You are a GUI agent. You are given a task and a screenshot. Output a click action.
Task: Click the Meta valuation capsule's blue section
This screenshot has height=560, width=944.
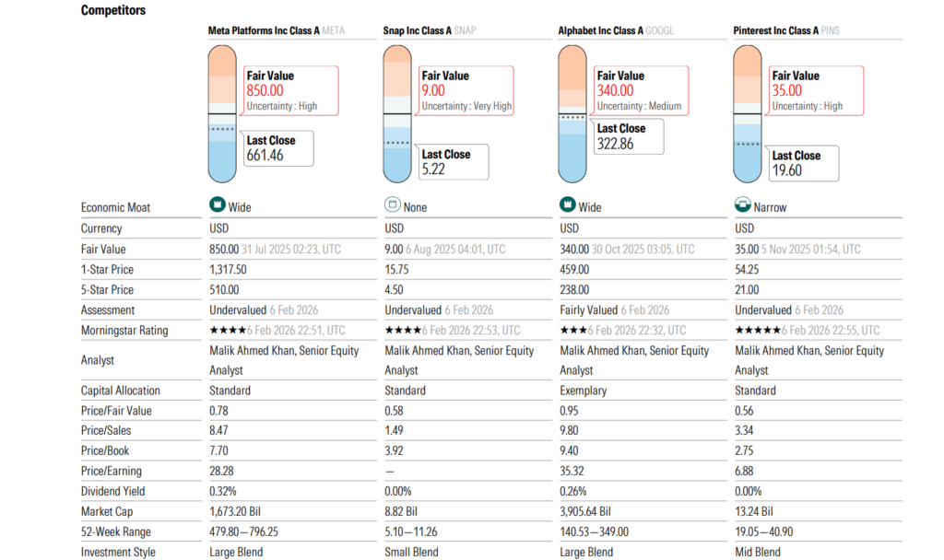pos(222,157)
